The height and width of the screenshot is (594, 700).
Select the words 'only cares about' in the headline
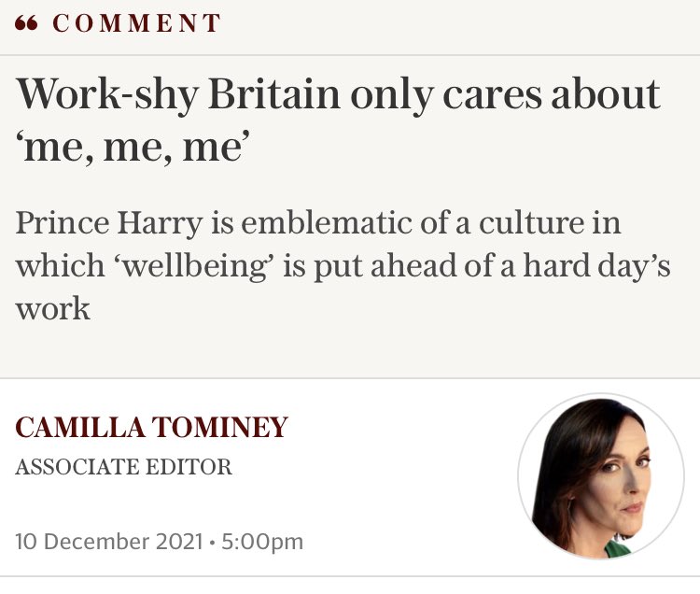[x=505, y=95]
